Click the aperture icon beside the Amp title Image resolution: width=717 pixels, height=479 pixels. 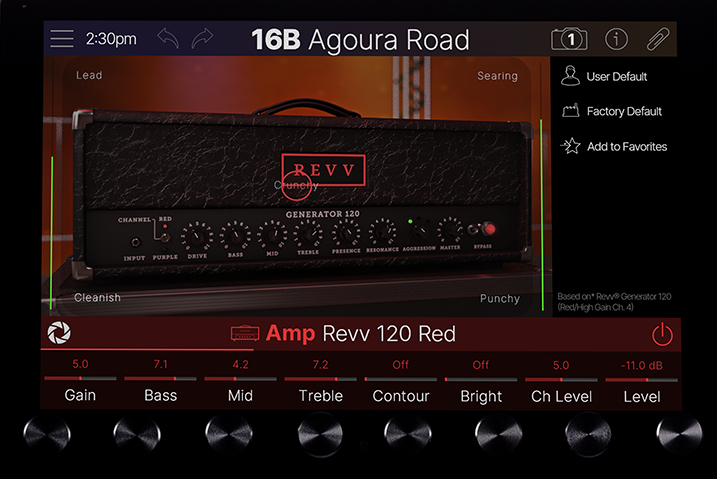tap(59, 333)
